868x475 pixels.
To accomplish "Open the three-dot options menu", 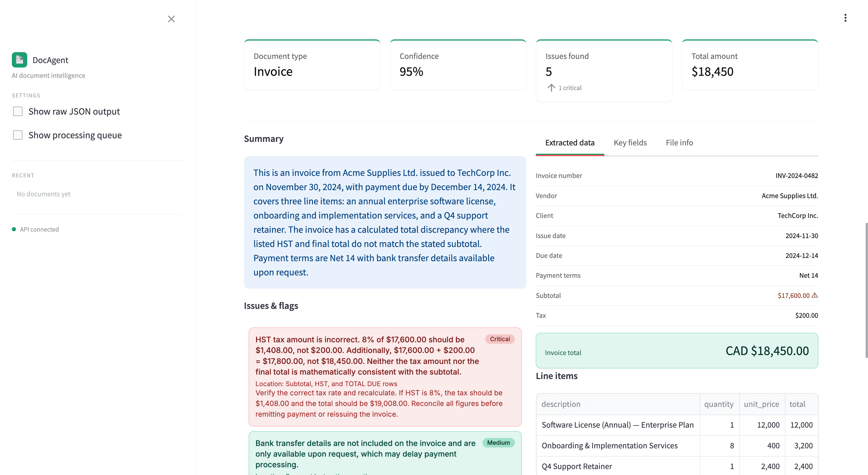I will (845, 18).
